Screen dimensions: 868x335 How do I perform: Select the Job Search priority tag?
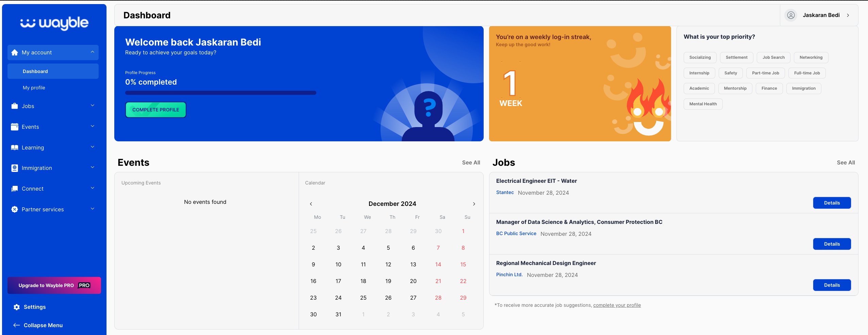click(773, 57)
